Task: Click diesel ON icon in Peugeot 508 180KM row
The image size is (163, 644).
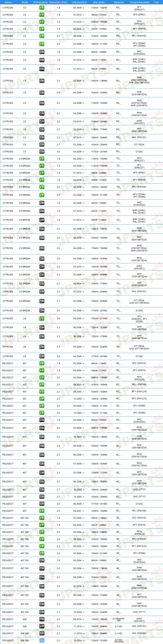Action: (42, 619)
